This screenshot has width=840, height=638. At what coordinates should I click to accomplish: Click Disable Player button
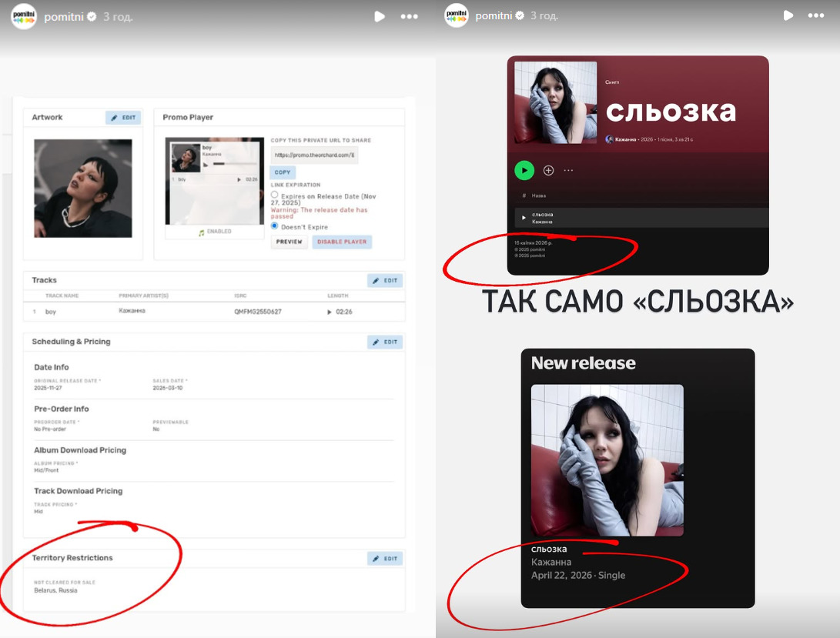(342, 242)
